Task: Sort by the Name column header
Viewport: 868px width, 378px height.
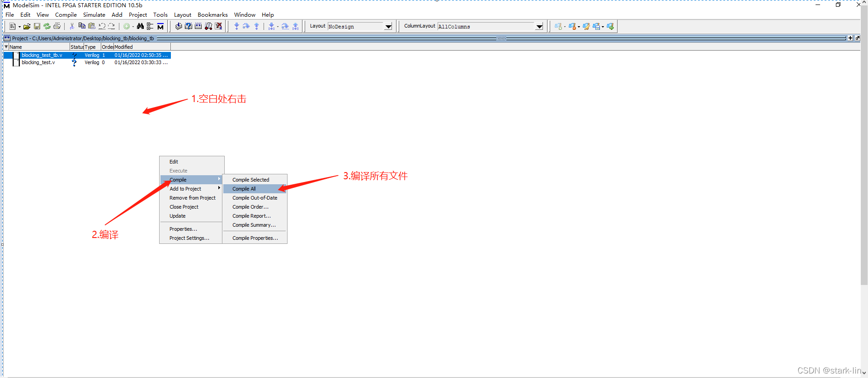Action: pyautogui.click(x=39, y=47)
